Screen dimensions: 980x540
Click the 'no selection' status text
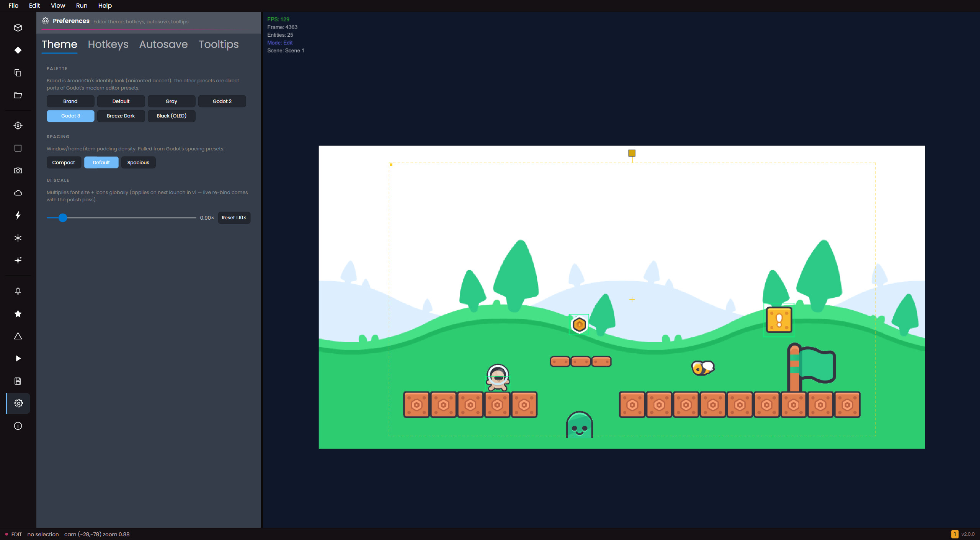[x=43, y=534]
